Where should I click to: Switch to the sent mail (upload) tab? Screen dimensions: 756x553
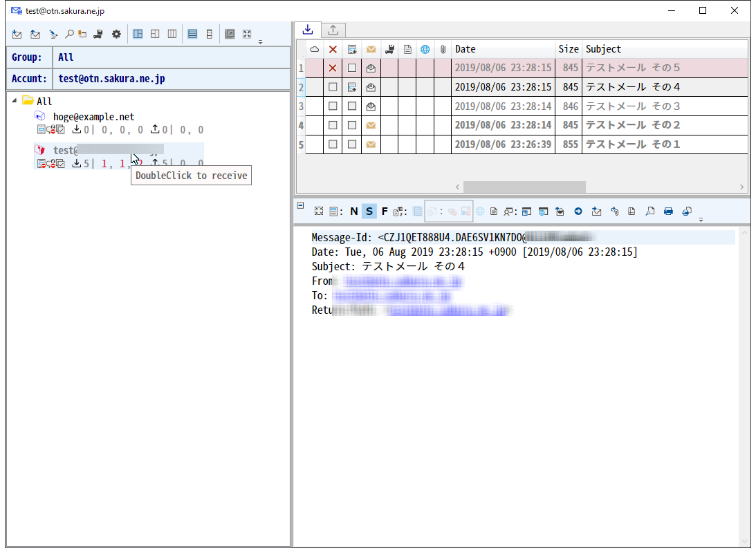pos(333,30)
